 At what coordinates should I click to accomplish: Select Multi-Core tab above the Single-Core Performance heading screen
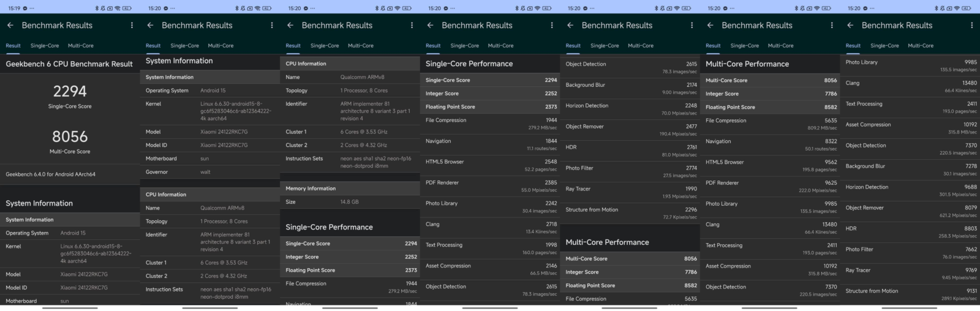[x=500, y=46]
